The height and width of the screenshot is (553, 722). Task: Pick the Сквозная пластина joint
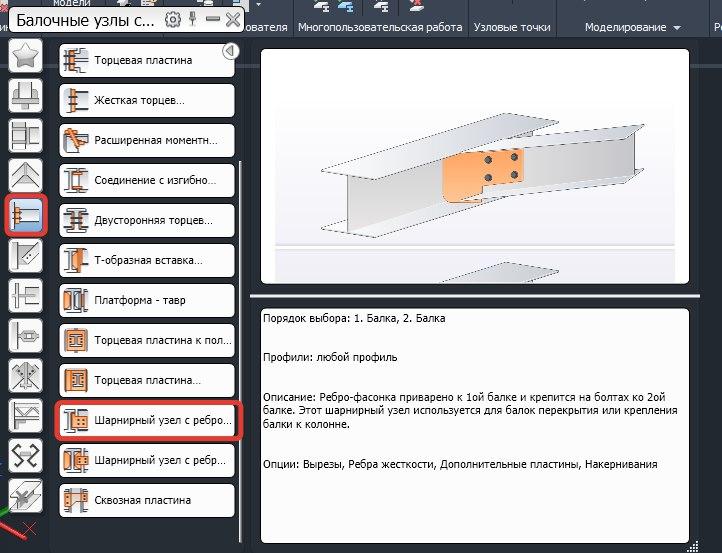(147, 500)
